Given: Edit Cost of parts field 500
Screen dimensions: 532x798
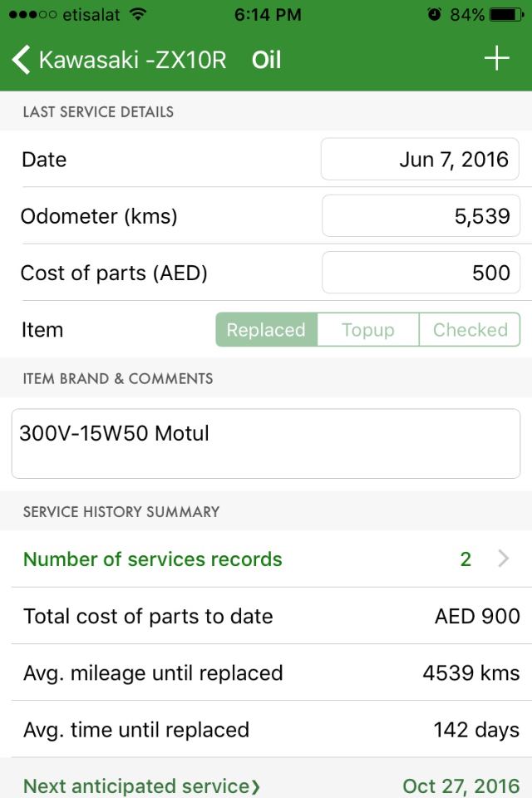Looking at the screenshot, I should (x=421, y=273).
